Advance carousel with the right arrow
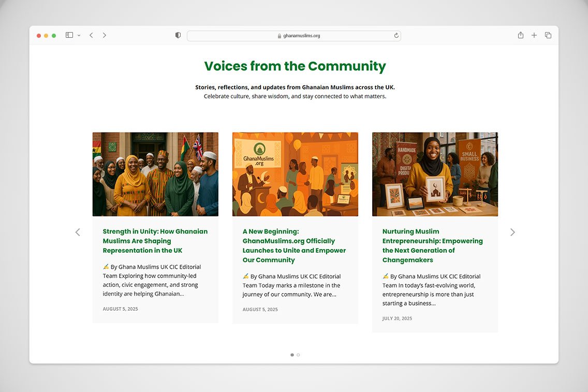The width and height of the screenshot is (588, 392). click(x=512, y=232)
